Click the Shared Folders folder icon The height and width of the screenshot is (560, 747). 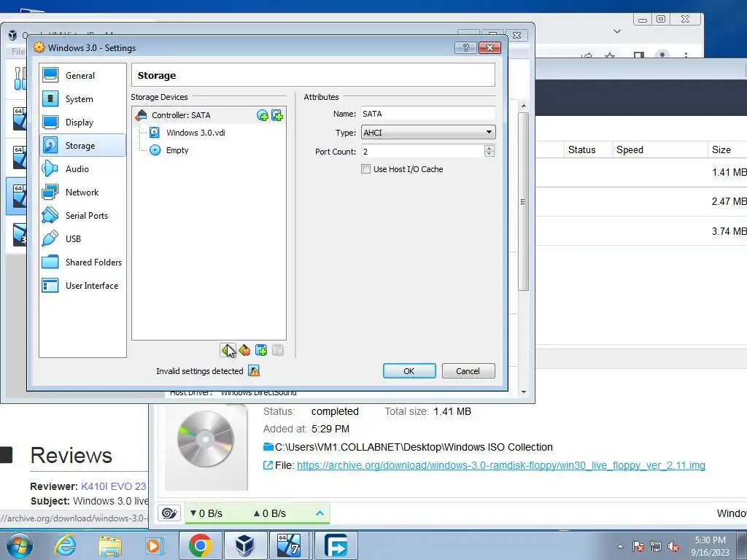click(x=50, y=262)
